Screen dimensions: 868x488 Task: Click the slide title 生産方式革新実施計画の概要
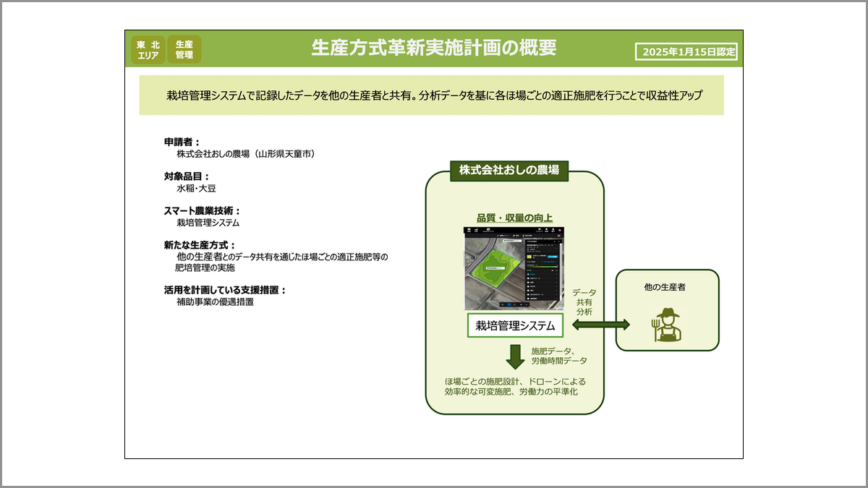click(434, 48)
